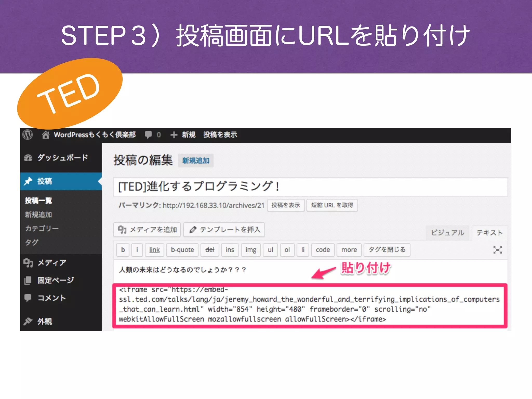
Task: Click the pages icon beside 固定ページ
Action: tap(28, 281)
